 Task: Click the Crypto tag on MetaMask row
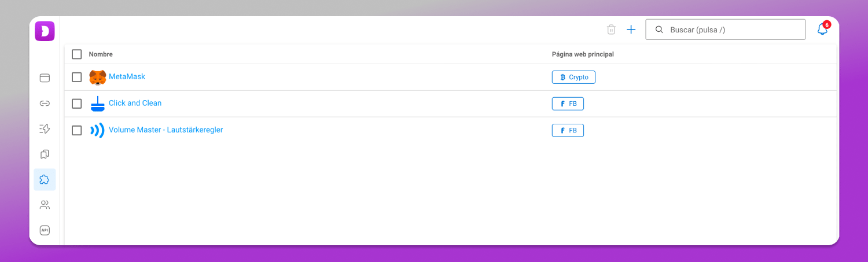tap(573, 77)
